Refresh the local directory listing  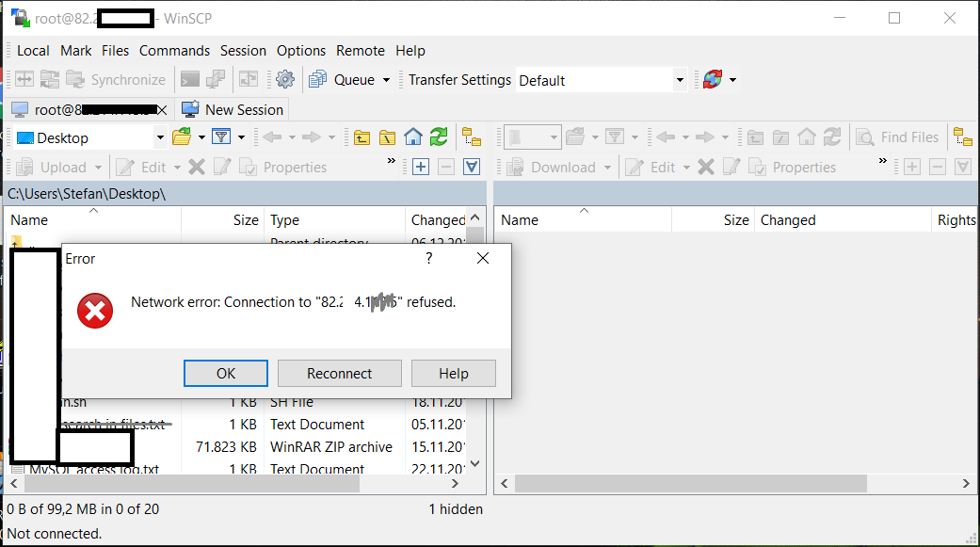click(439, 137)
